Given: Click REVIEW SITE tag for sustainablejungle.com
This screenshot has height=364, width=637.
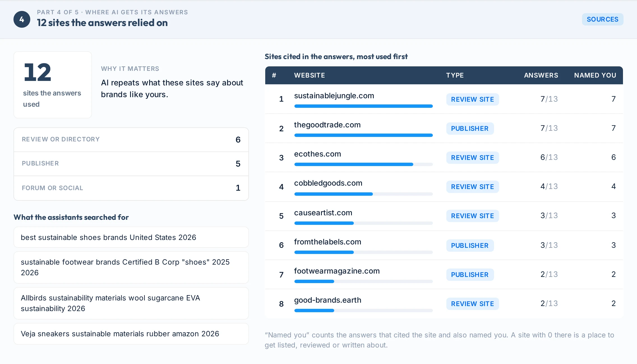Looking at the screenshot, I should click(x=472, y=99).
